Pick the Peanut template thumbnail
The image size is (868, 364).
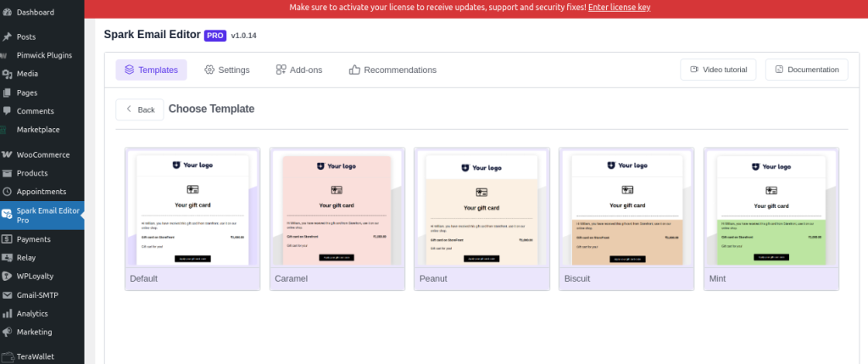point(481,207)
